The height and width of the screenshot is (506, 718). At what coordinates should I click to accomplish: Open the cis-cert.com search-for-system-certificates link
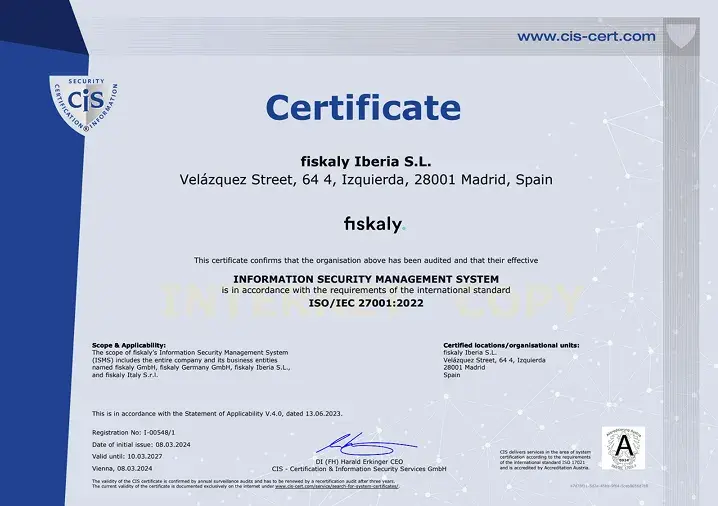(337, 486)
